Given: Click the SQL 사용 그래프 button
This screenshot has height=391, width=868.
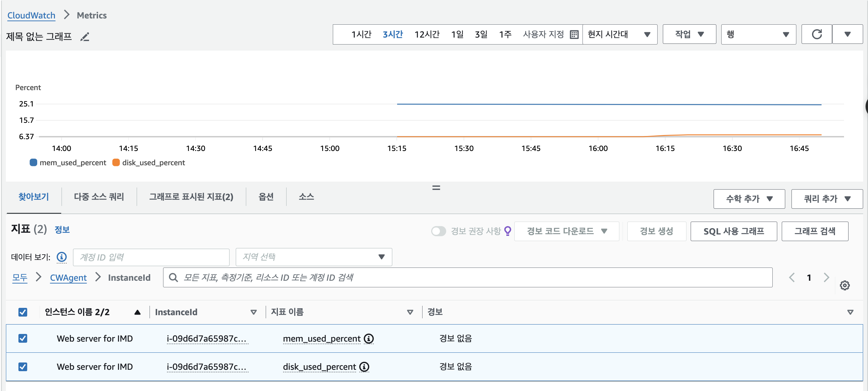Looking at the screenshot, I should pos(733,231).
